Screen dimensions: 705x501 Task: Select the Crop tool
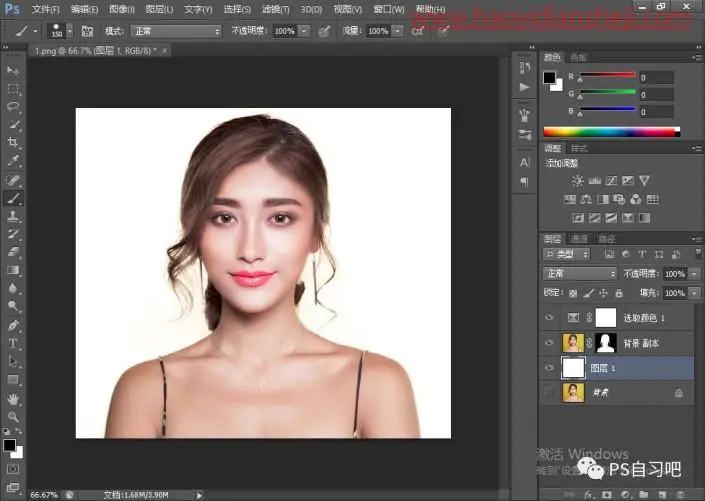coord(13,143)
